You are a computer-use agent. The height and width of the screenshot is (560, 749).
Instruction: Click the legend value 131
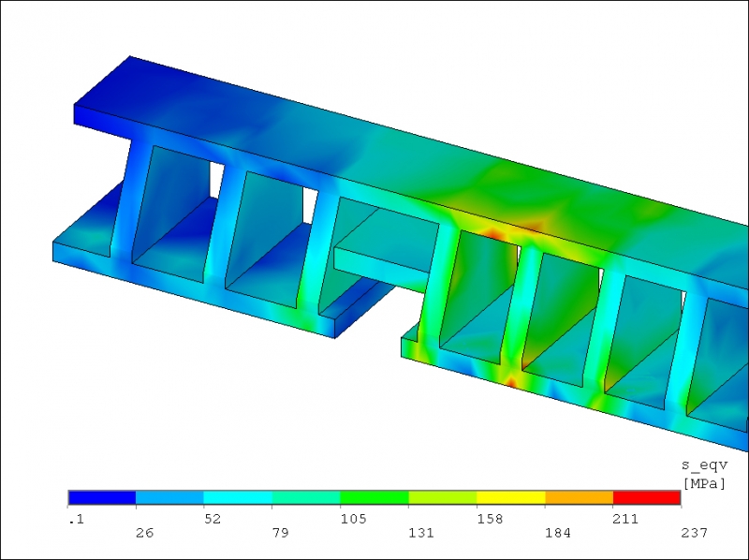pos(422,532)
